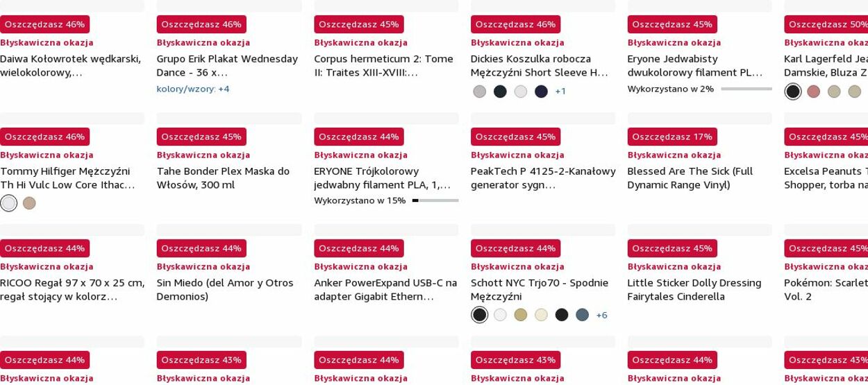Screen dimensions: 868x385
Task: Open Tahe Bonder Plex Maska product
Action: (x=223, y=178)
